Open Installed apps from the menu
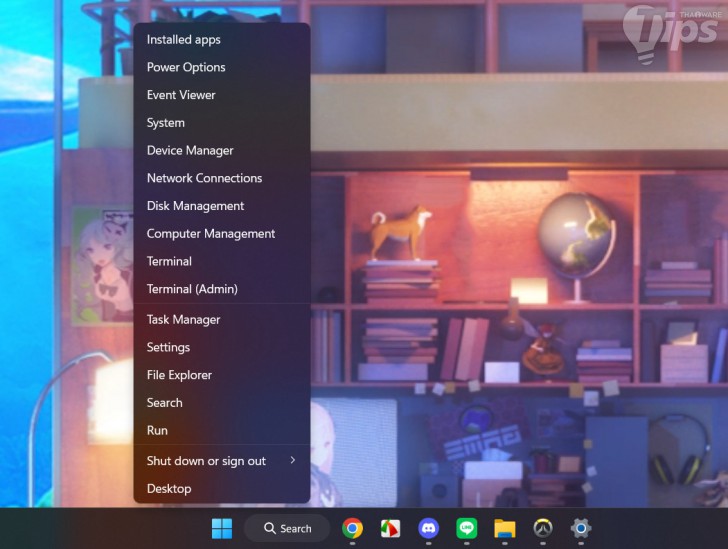 [x=222, y=40]
